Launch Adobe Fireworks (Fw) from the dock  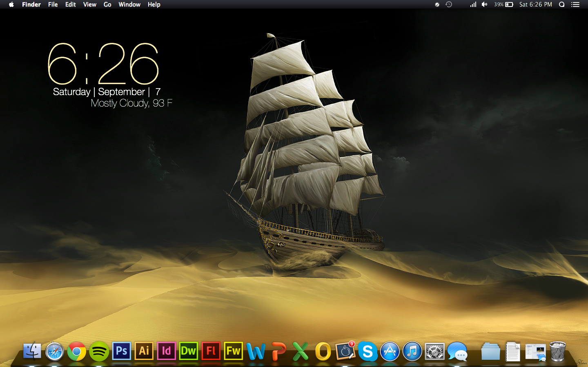(x=234, y=351)
